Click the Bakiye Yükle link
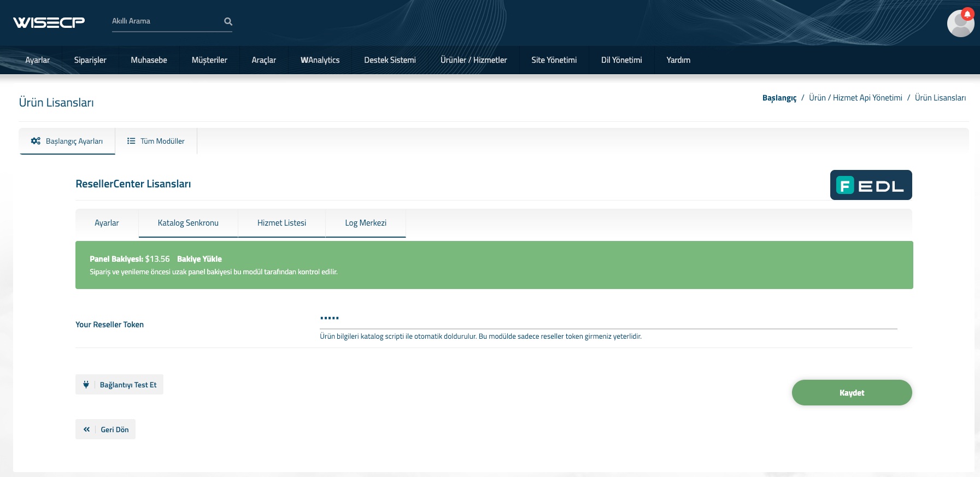Viewport: 980px width, 477px height. click(199, 259)
